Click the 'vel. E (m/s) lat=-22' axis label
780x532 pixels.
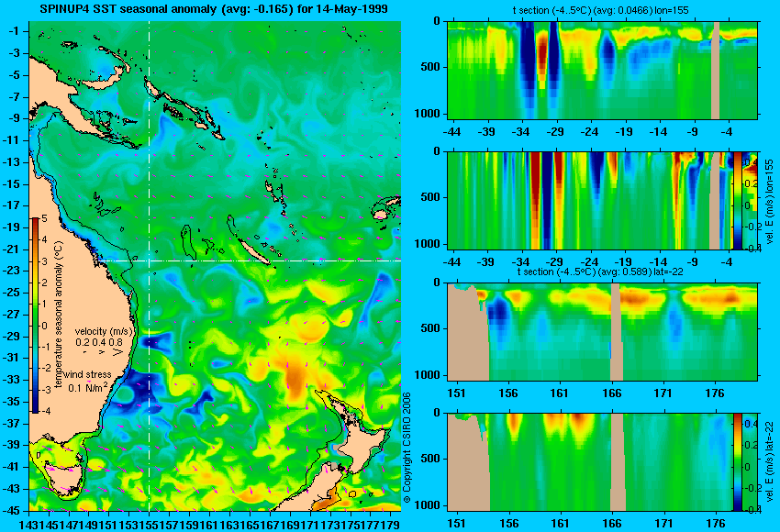(x=770, y=462)
